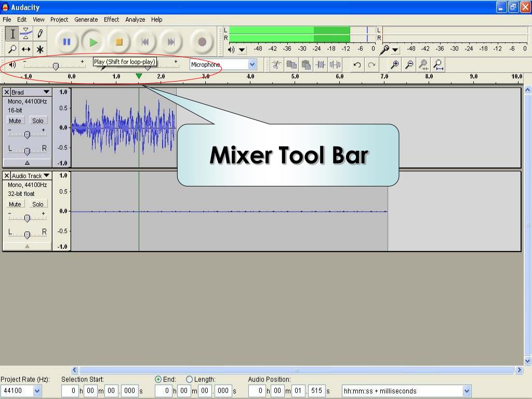Click the Cut scissors icon
The width and height of the screenshot is (532, 399).
(276, 64)
